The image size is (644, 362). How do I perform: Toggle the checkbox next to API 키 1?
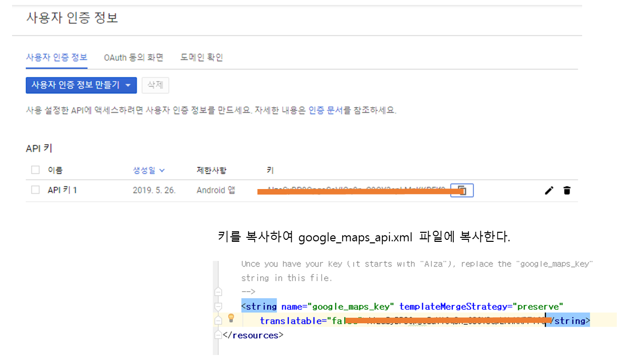tap(35, 190)
